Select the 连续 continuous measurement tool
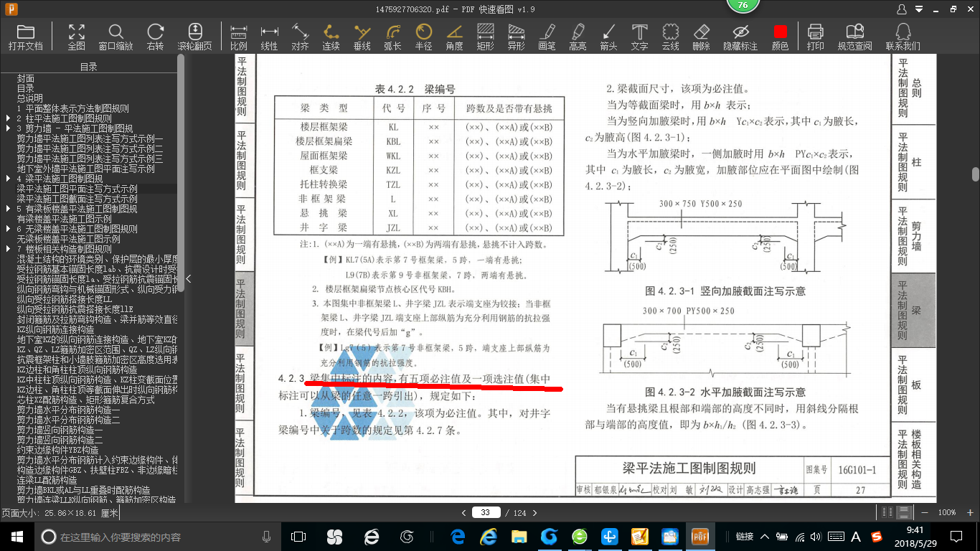 pyautogui.click(x=331, y=37)
